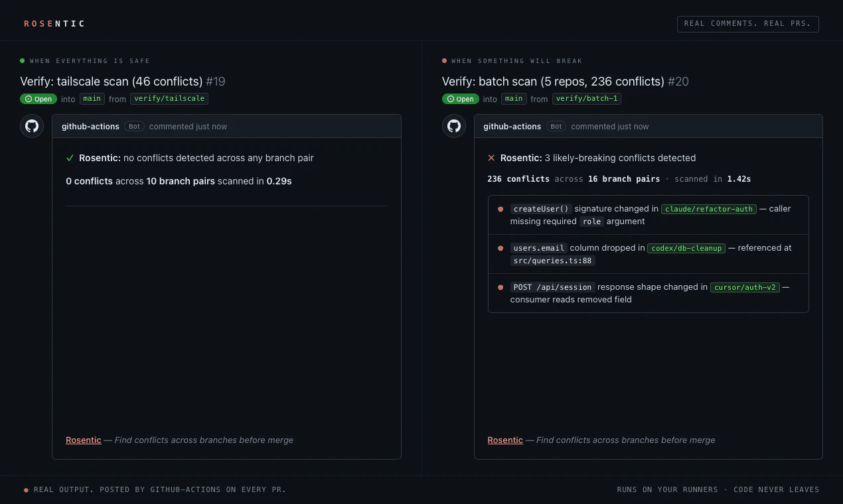Viewport: 843px width, 504px height.
Task: Click the red bullet next to createUser() conflict
Action: point(500,209)
